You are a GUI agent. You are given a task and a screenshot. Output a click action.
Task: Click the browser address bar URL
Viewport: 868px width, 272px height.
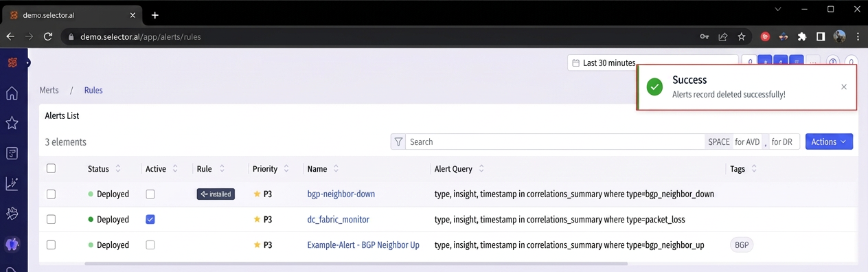point(141,36)
